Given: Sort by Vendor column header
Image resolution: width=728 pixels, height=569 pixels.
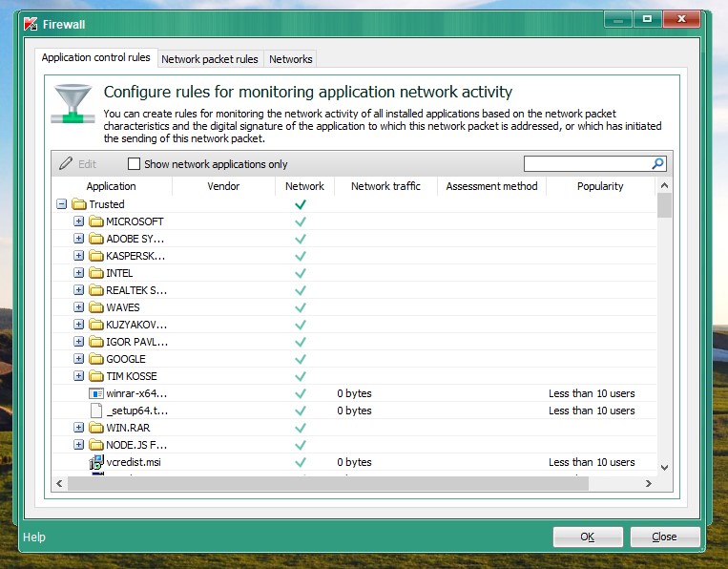Looking at the screenshot, I should [223, 186].
